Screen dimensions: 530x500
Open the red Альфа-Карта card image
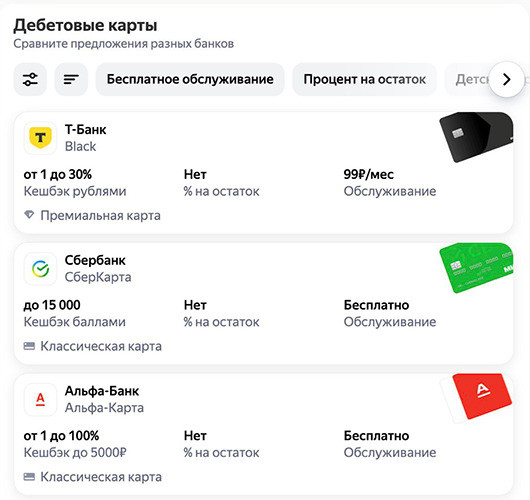tap(477, 398)
